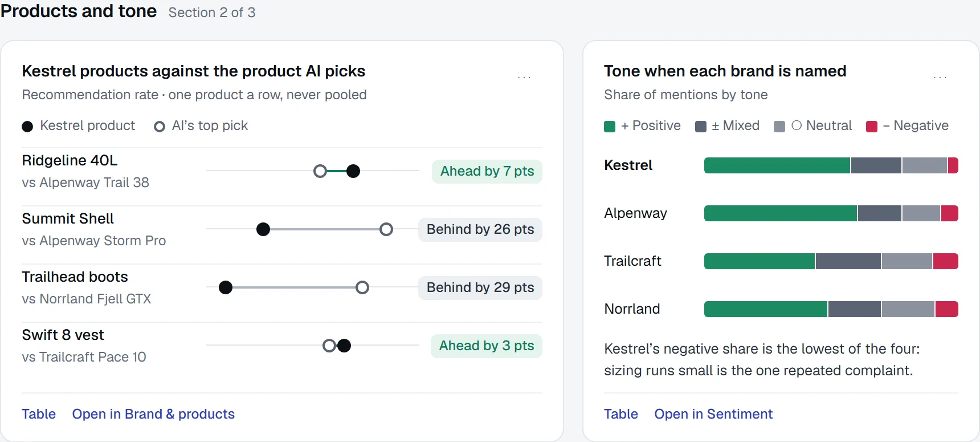Click Kestrel's red negative bar segment
Screen dimensions: 980x442
(x=953, y=165)
